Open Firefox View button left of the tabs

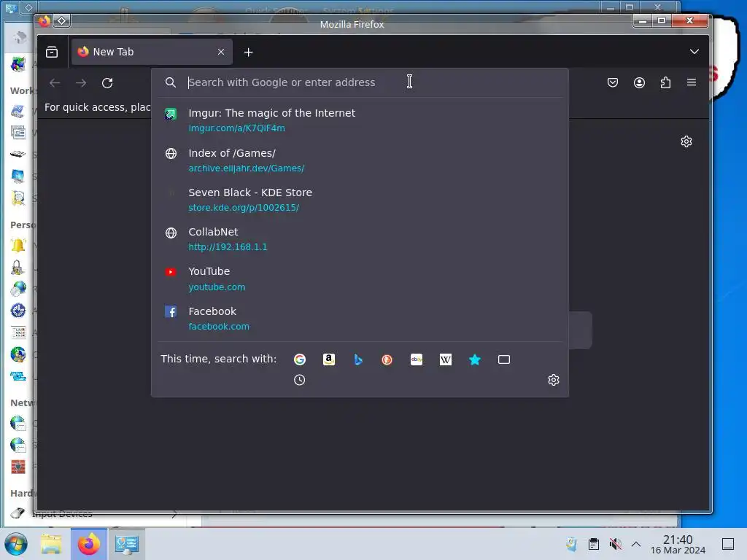[52, 52]
